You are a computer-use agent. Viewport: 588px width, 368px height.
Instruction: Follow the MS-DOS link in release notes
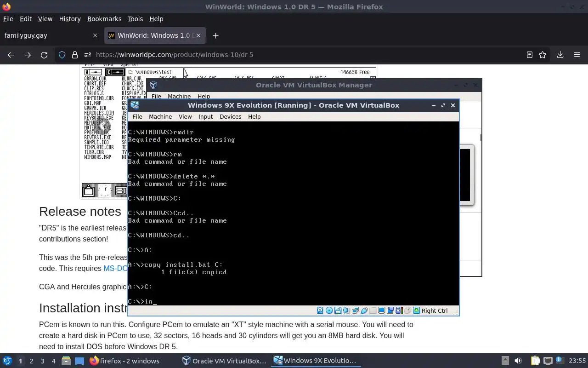point(115,268)
